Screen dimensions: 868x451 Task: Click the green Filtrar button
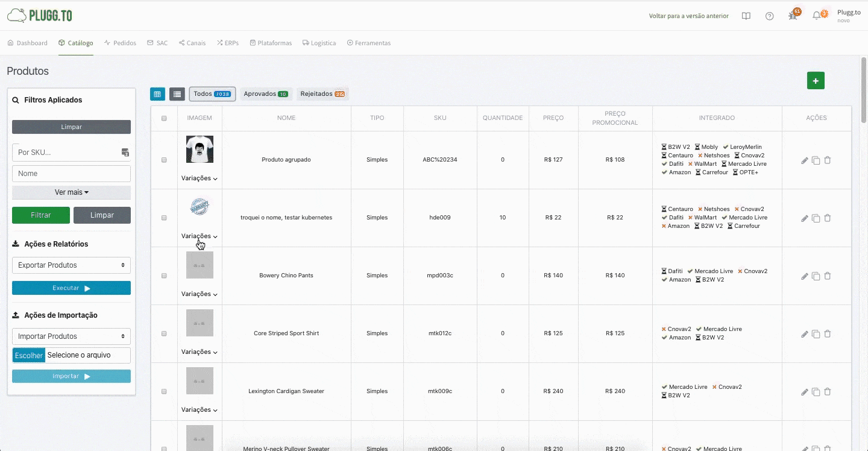[x=41, y=215]
